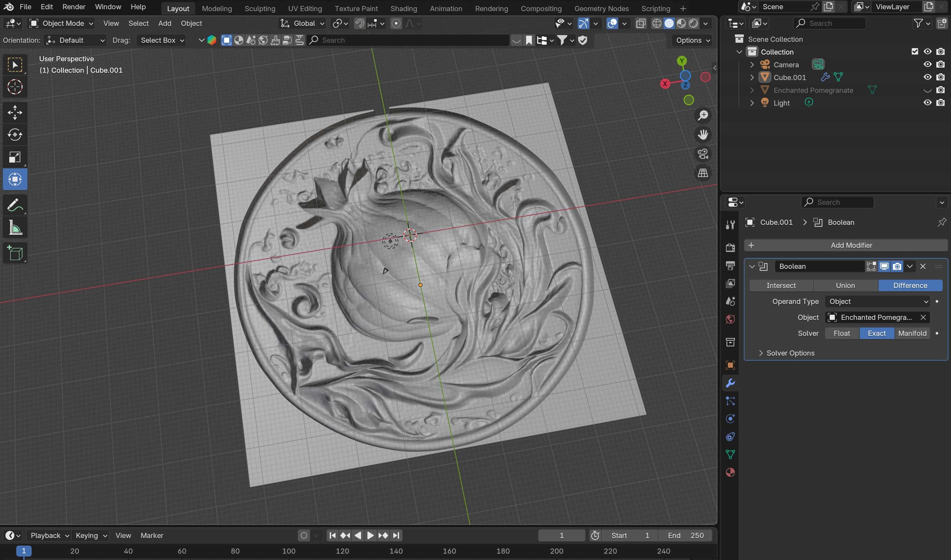Image resolution: width=951 pixels, height=560 pixels.
Task: Switch to perspective/orthographic grid view
Action: click(x=703, y=173)
